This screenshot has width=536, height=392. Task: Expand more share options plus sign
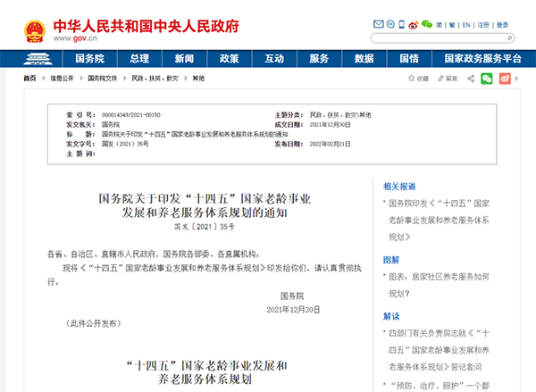(519, 79)
